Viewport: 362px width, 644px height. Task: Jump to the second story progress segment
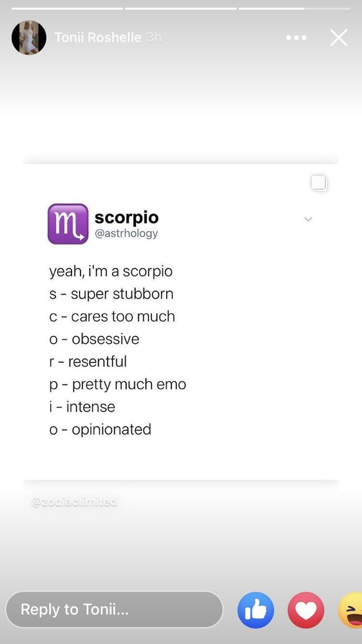click(181, 8)
